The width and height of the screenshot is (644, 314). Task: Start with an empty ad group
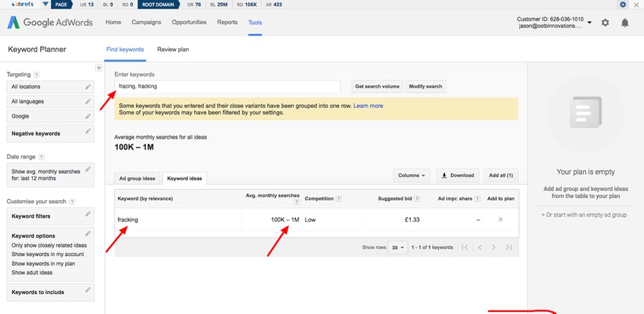[584, 215]
